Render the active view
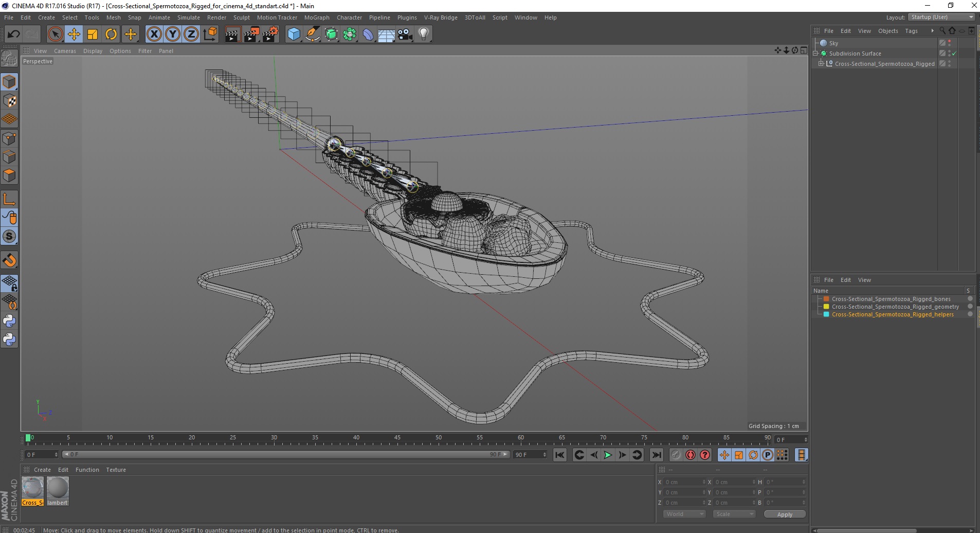 (232, 34)
